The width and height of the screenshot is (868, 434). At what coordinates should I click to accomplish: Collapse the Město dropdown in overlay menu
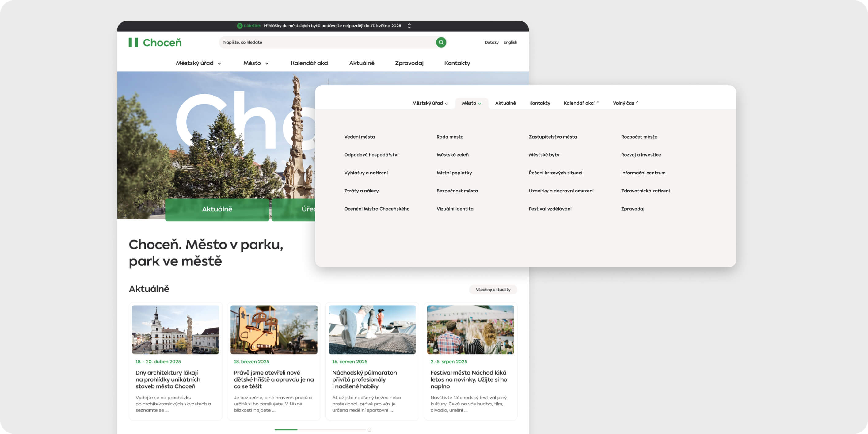(471, 103)
